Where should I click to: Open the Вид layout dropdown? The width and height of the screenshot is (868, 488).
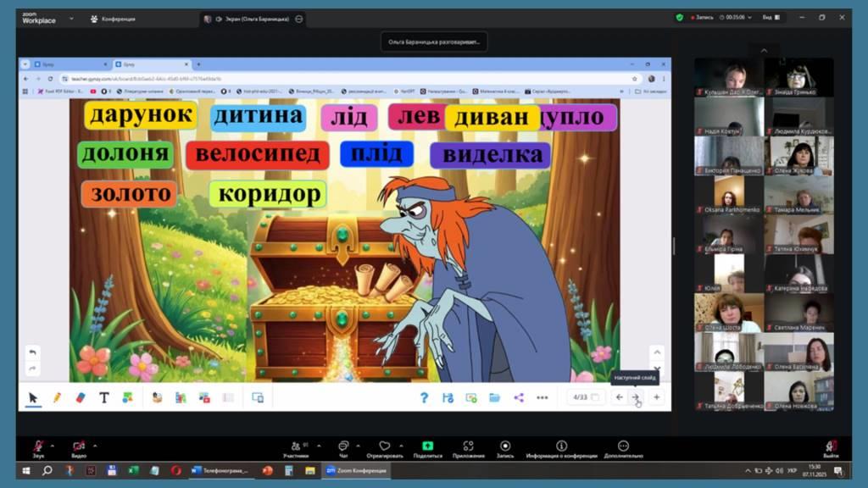(x=771, y=17)
